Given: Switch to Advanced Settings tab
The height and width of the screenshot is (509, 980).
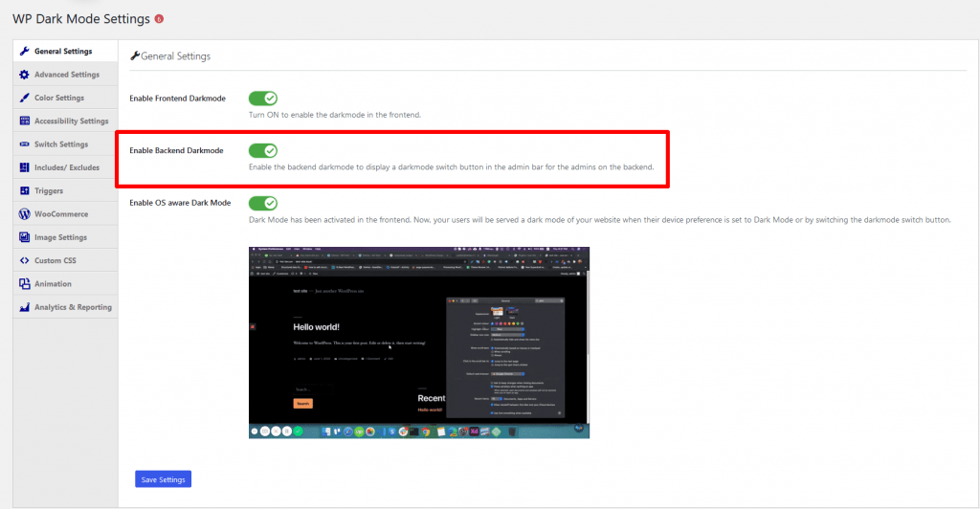Looking at the screenshot, I should pos(65,75).
